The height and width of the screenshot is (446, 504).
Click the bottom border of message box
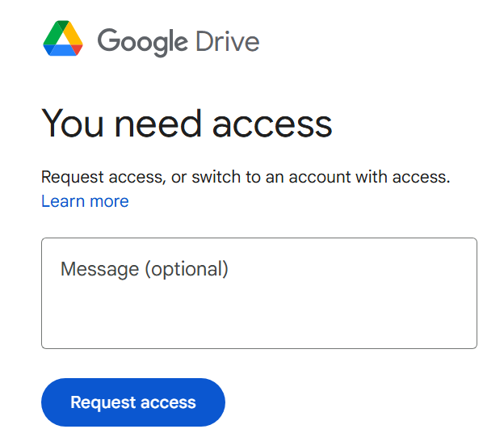coord(259,348)
